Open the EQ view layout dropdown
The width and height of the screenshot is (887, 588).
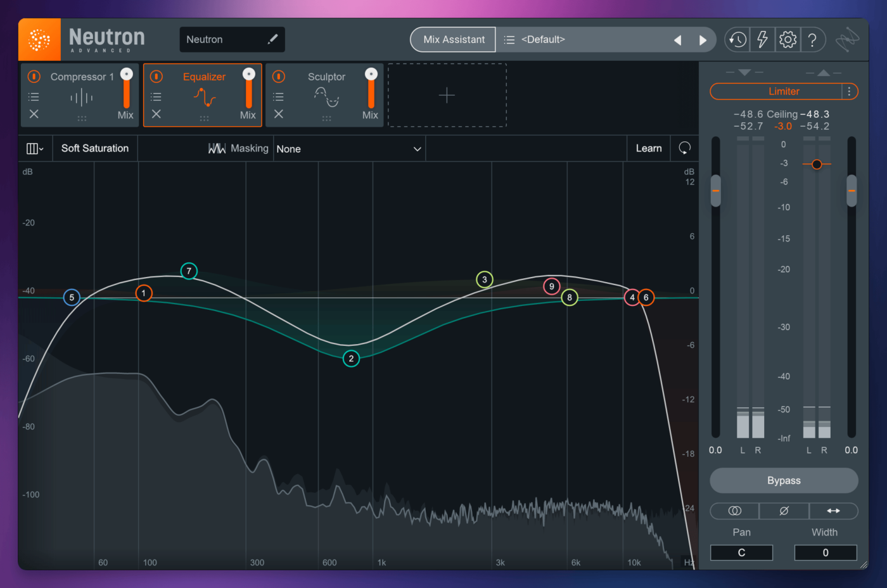[35, 148]
